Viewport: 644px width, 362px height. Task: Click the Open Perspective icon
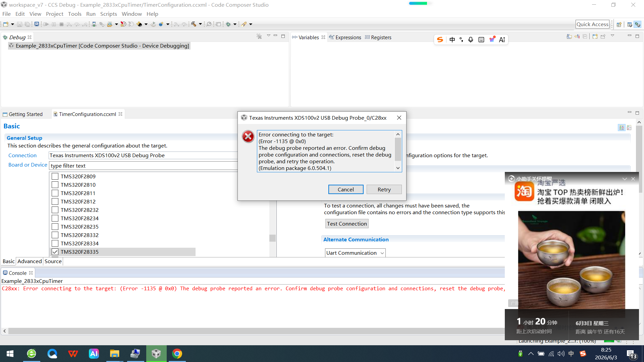[619, 24]
